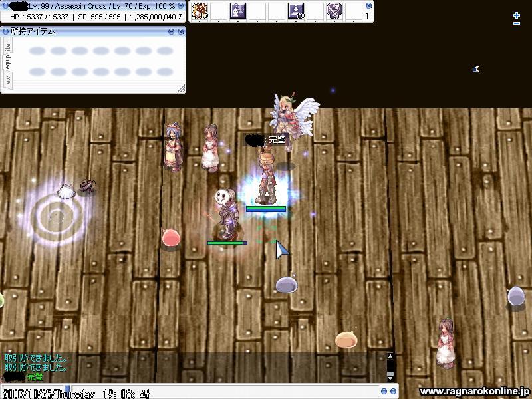This screenshot has height=399, width=532.
Task: Open dropdown under the fourth hotbar slot
Action: (x=257, y=21)
